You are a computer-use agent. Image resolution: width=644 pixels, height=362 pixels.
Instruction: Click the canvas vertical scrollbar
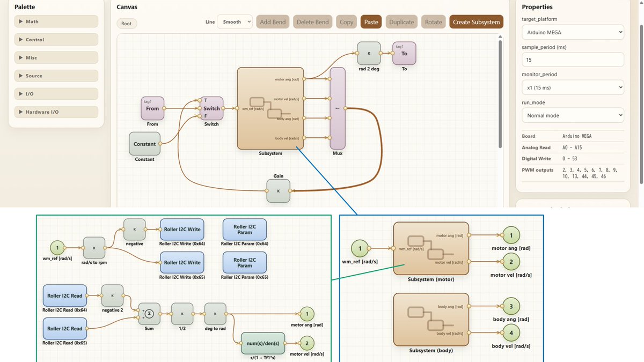pos(501,94)
